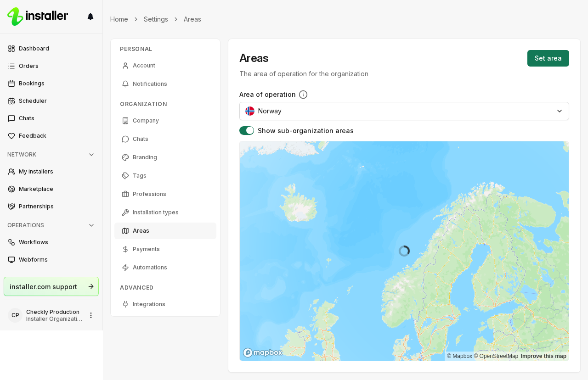Open Company settings page
The image size is (588, 380).
click(x=165, y=121)
